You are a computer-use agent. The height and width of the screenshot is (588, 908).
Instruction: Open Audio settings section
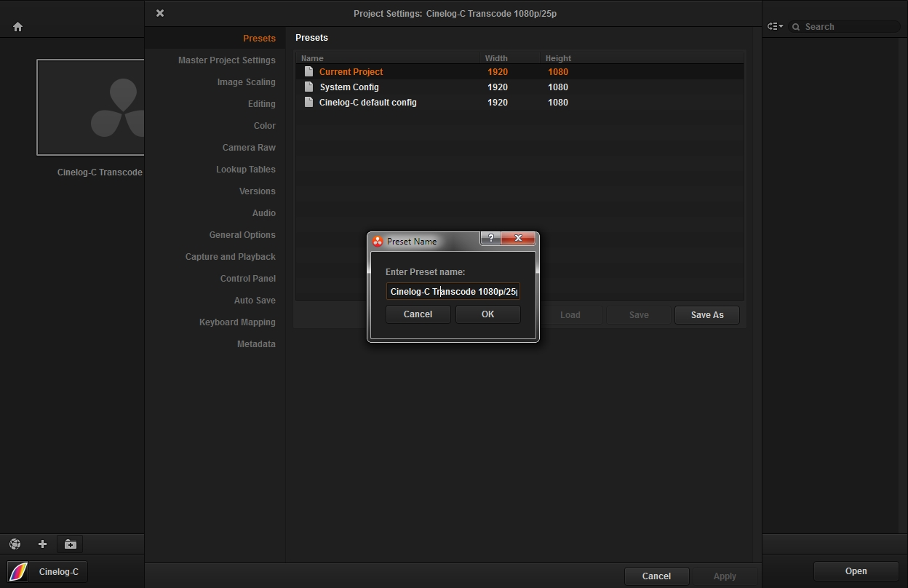pos(263,212)
